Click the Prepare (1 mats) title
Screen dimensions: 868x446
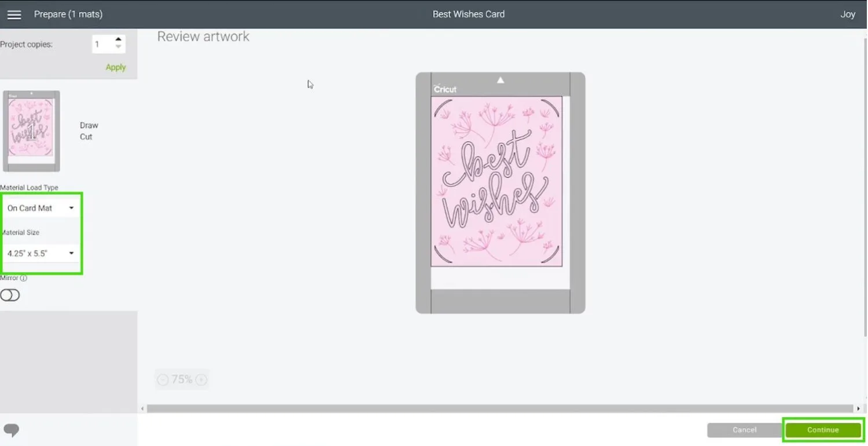click(x=68, y=14)
